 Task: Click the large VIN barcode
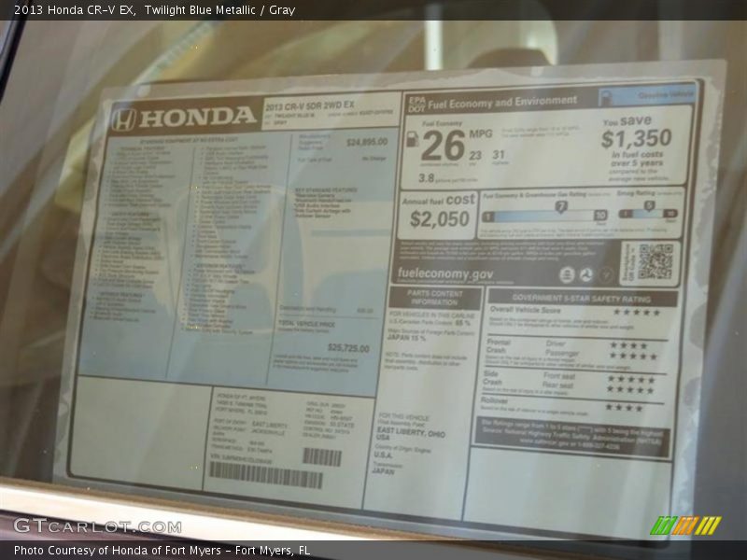[266, 475]
